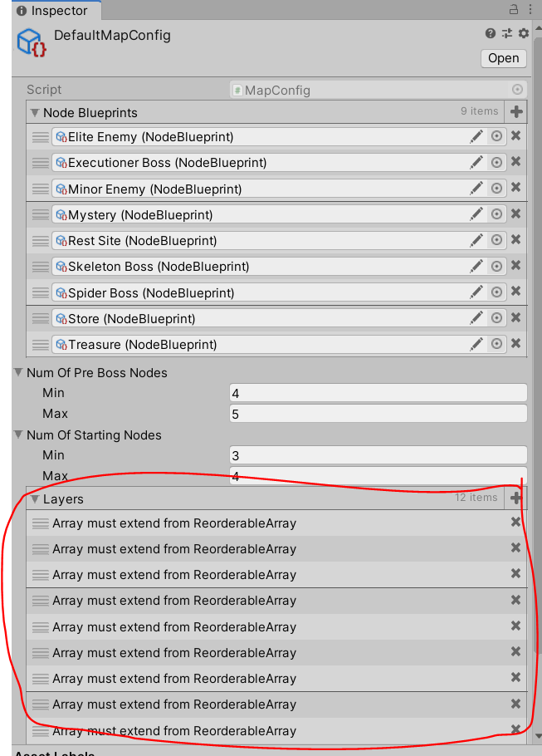Select the Rest Site blueprint entry
The image size is (542, 756).
click(x=257, y=241)
